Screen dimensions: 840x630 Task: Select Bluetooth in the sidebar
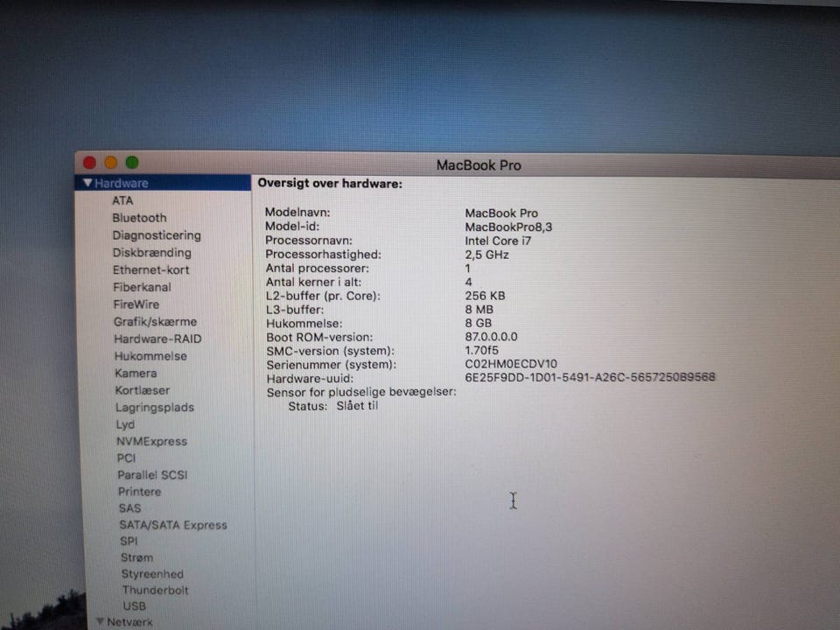point(139,218)
